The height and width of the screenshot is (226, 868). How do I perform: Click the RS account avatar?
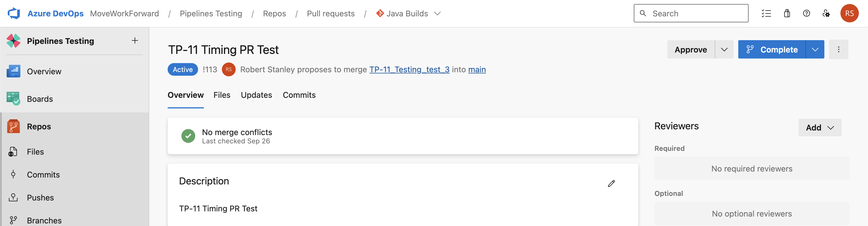pos(849,13)
